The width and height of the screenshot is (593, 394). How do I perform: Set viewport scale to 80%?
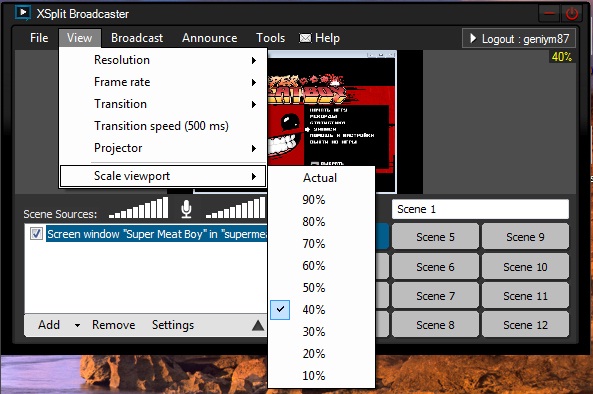pos(321,222)
